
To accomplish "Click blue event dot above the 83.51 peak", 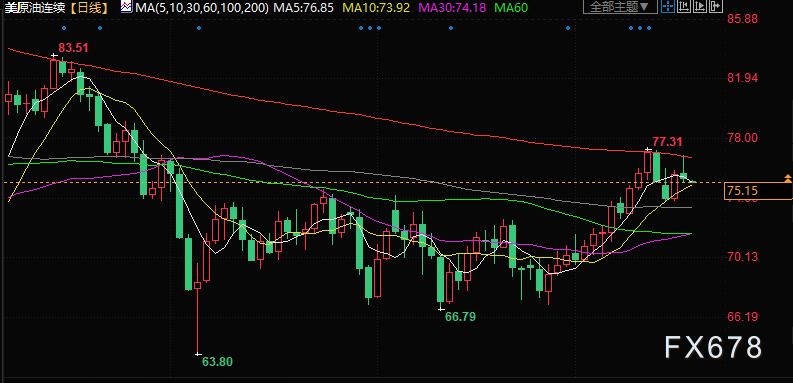I will [63, 27].
